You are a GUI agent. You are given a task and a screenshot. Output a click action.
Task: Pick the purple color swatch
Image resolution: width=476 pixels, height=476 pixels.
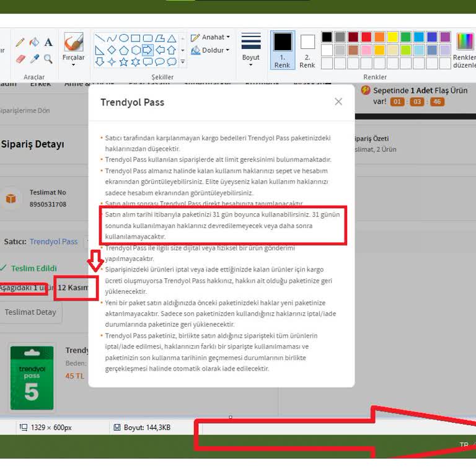tap(445, 37)
